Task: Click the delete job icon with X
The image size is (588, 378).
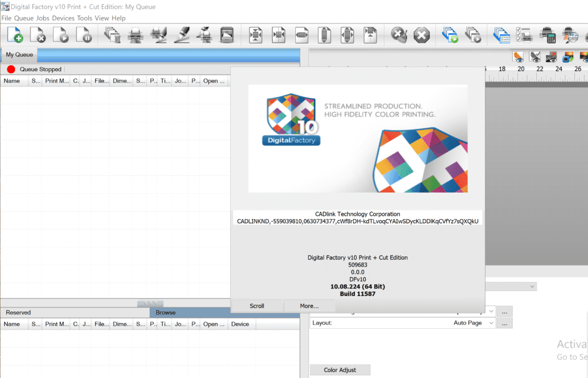Action: point(38,35)
